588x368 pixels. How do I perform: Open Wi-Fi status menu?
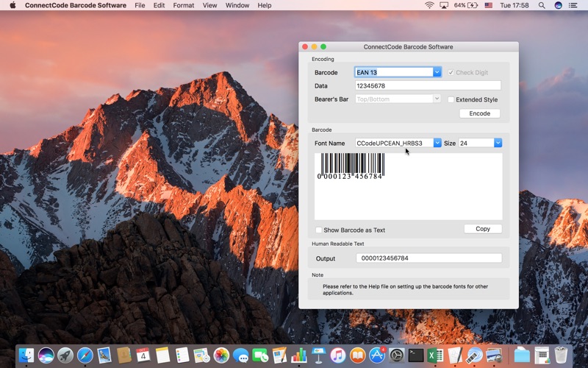point(429,5)
